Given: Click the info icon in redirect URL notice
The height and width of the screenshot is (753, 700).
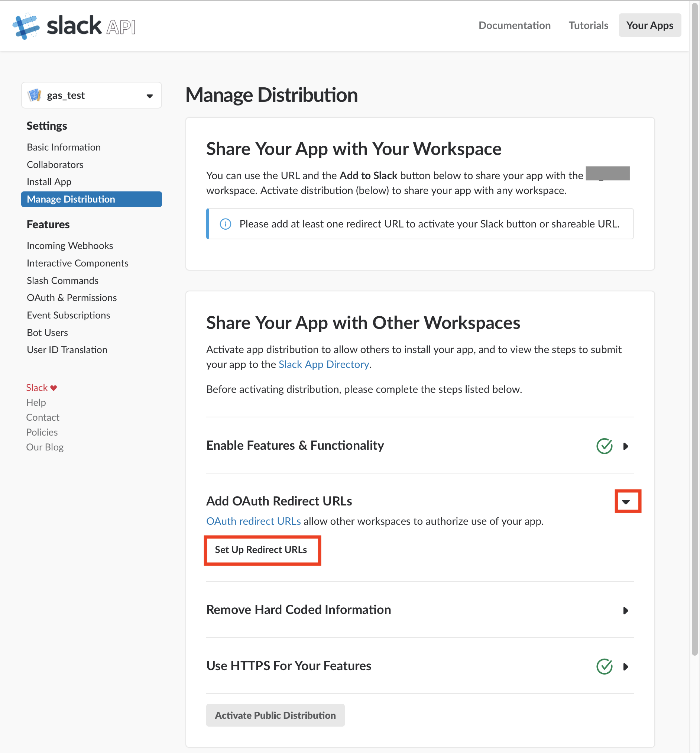Looking at the screenshot, I should (x=225, y=224).
